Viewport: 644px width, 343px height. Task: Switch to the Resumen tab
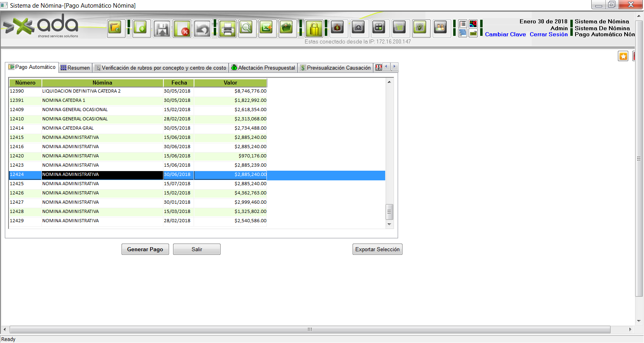click(75, 68)
